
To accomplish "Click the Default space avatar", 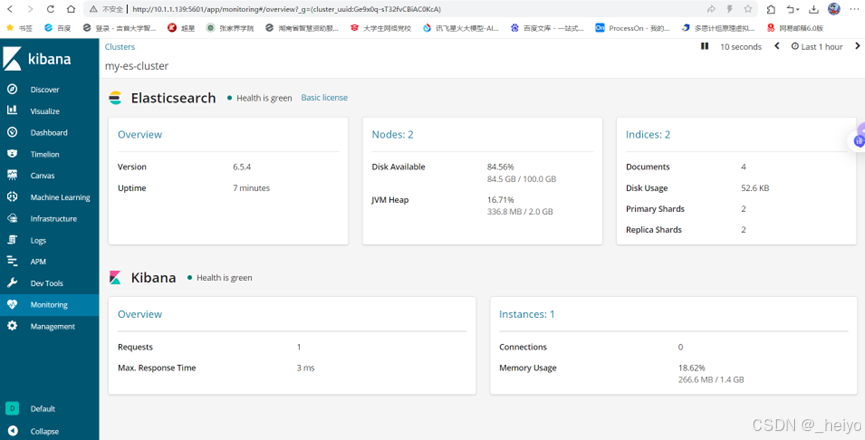I will 12,409.
